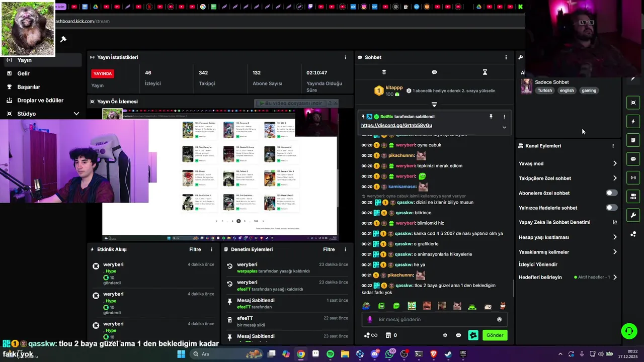The height and width of the screenshot is (362, 644).
Task: Click the green chat bubble sidebar icon
Action: [x=633, y=159]
